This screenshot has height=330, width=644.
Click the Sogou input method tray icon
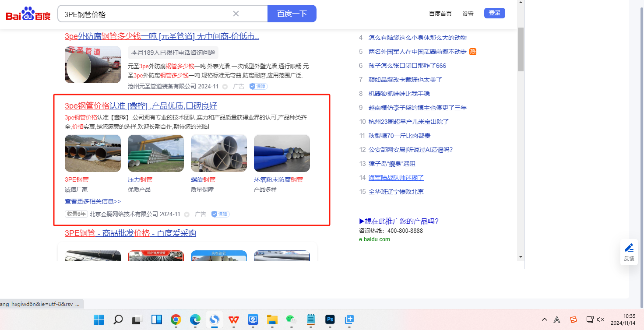click(x=574, y=319)
